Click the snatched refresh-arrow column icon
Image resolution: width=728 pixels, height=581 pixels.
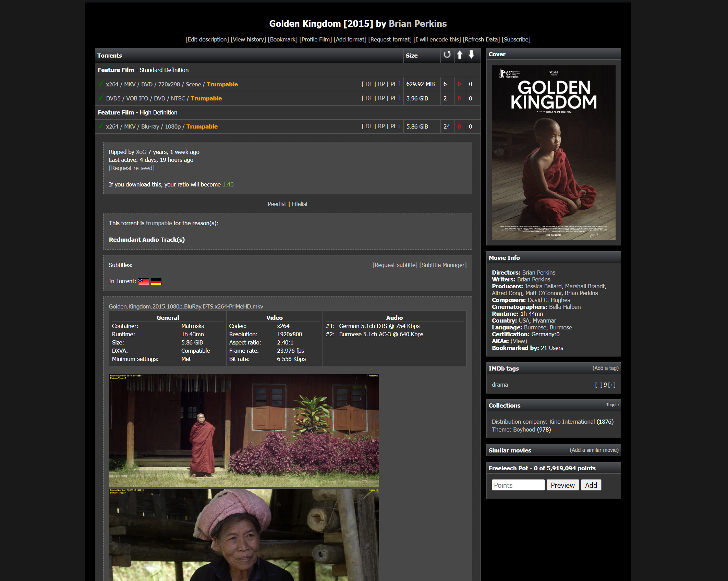(447, 55)
